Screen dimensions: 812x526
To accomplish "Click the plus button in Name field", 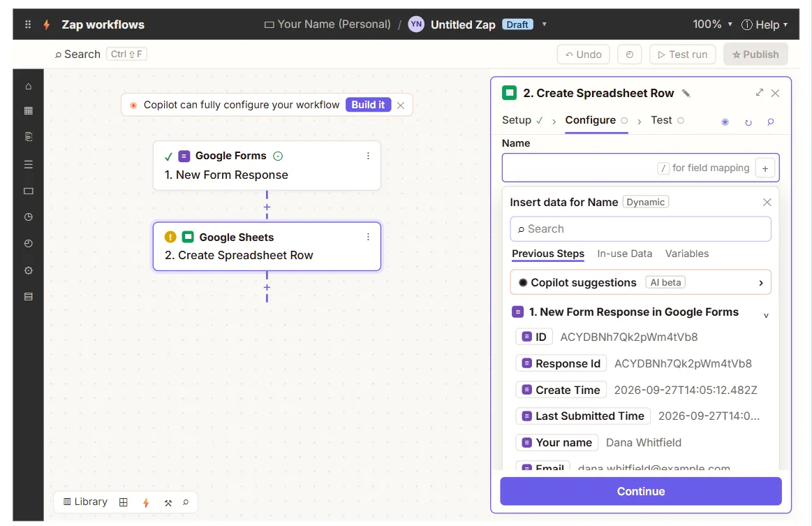I will coord(765,168).
